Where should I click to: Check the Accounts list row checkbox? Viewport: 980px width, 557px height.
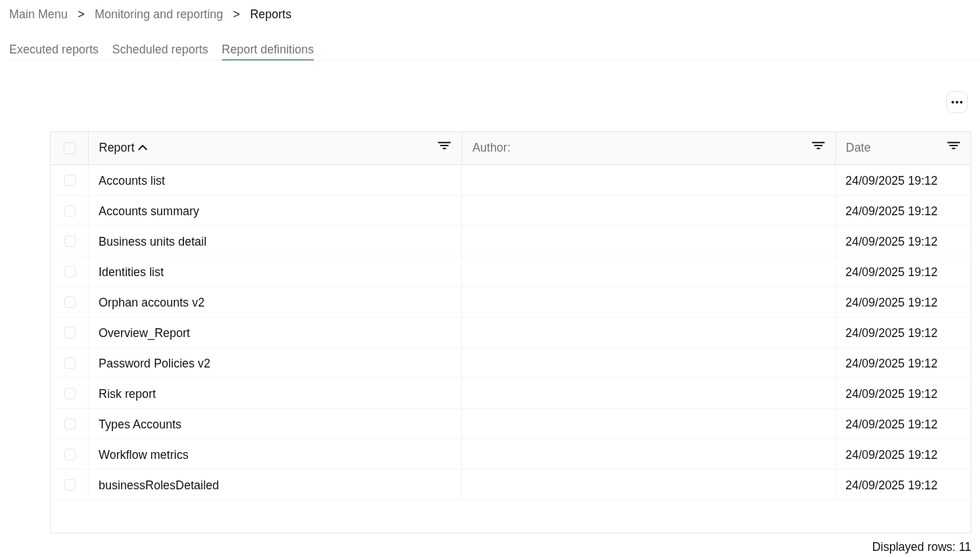(70, 181)
